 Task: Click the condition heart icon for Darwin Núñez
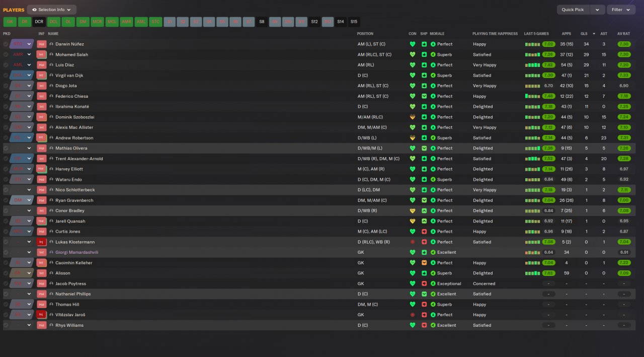(x=413, y=44)
